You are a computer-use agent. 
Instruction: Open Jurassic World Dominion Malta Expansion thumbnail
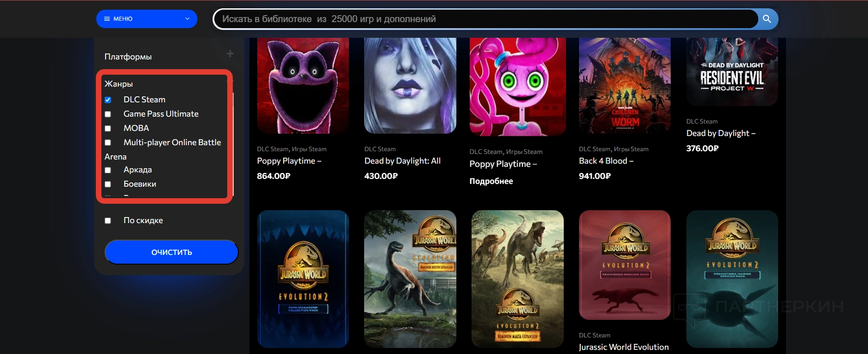(518, 279)
